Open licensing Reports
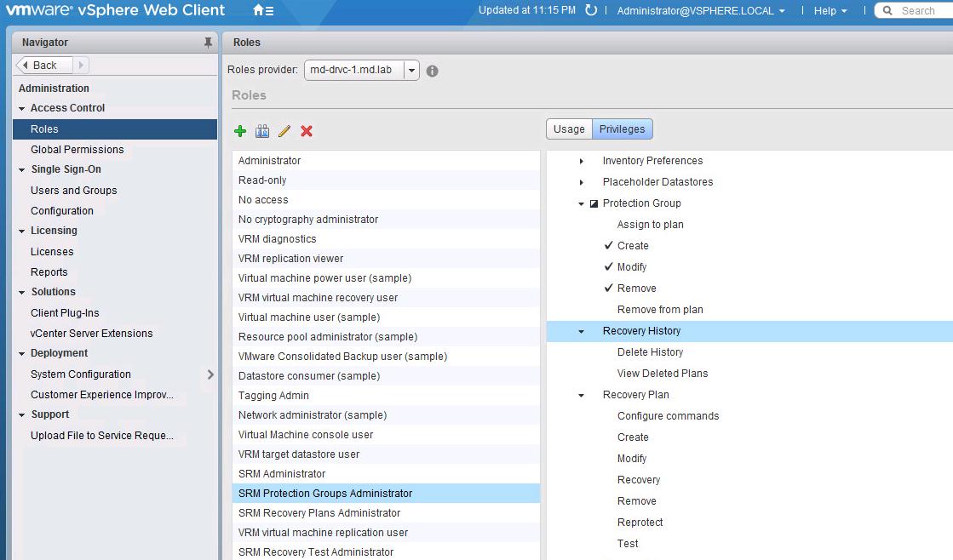 pos(49,272)
